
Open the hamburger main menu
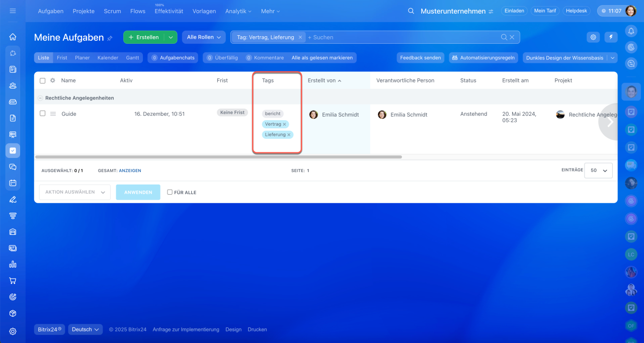click(13, 11)
